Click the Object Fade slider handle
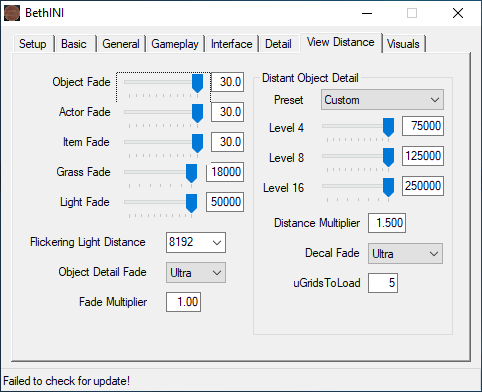Screen dimensions: 482x392 tap(198, 83)
